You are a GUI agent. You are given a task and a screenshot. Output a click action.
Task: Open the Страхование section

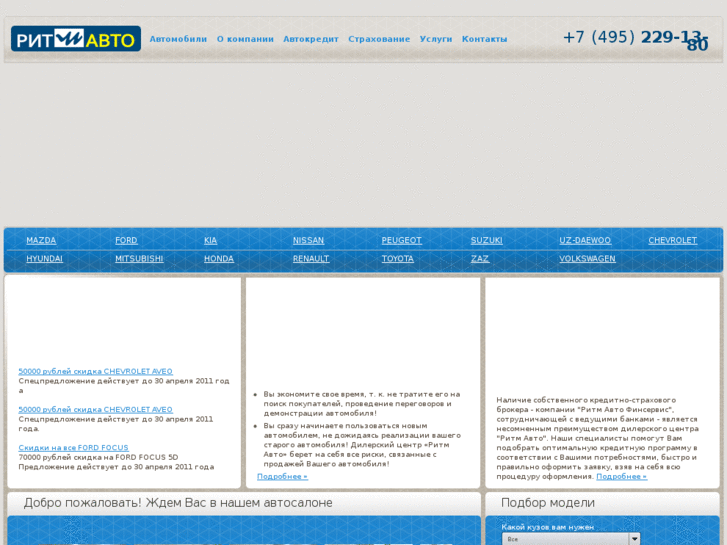(x=379, y=39)
